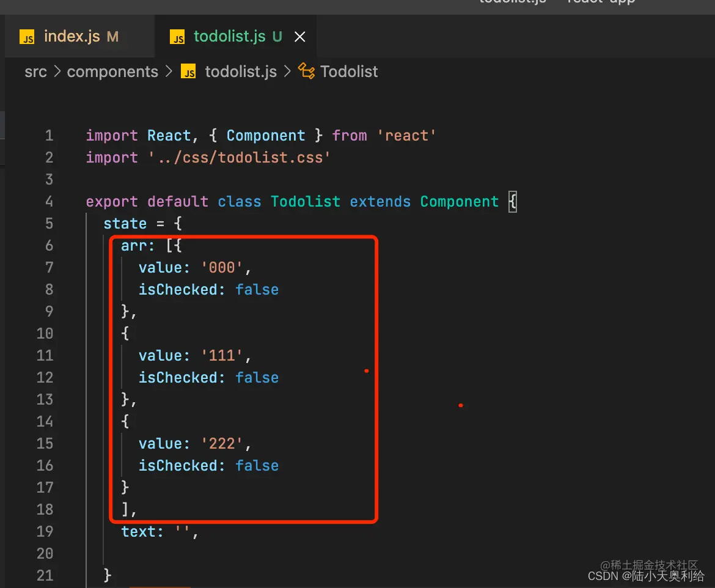Click the JS icon on todolist.js tab
Screen dimensions: 715x588
click(177, 37)
